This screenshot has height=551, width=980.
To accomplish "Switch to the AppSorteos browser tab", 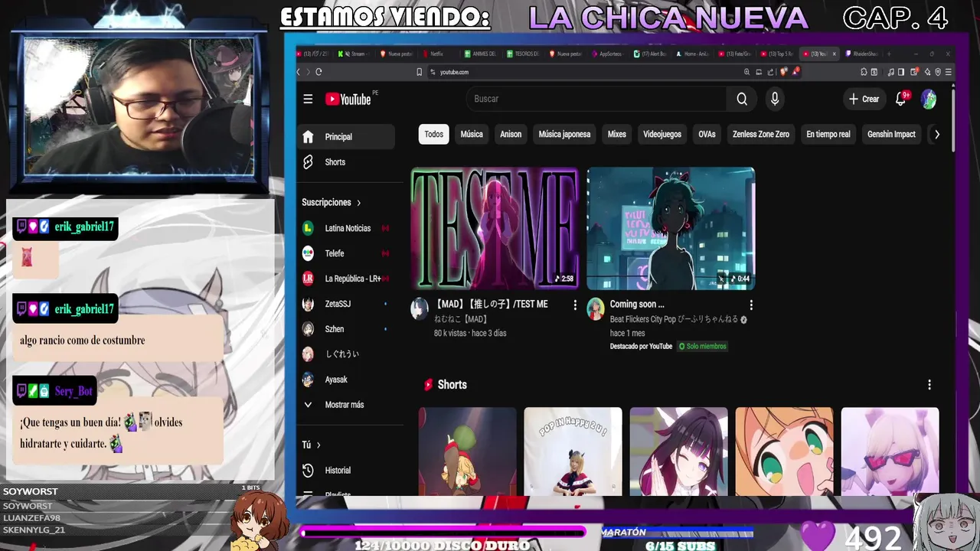I will pyautogui.click(x=609, y=54).
